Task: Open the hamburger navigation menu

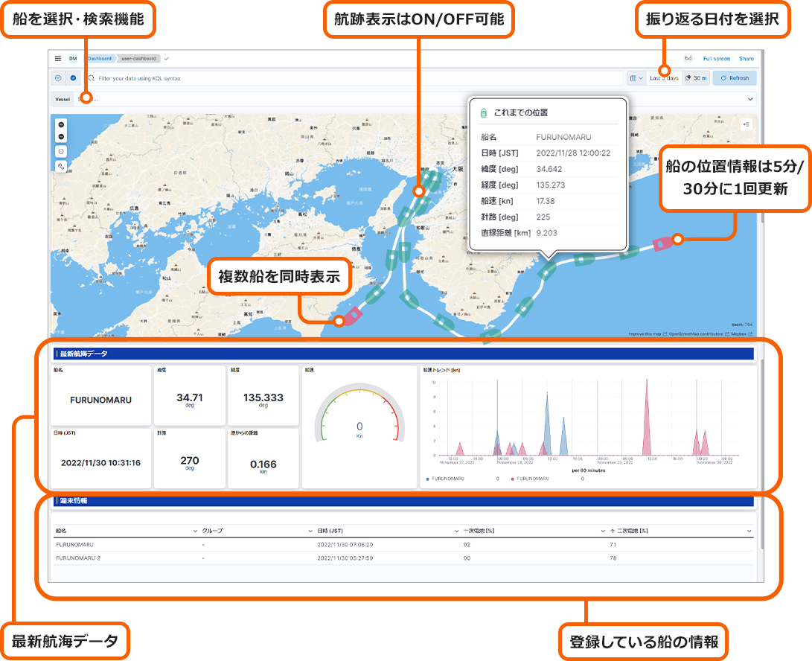Action: [58, 58]
